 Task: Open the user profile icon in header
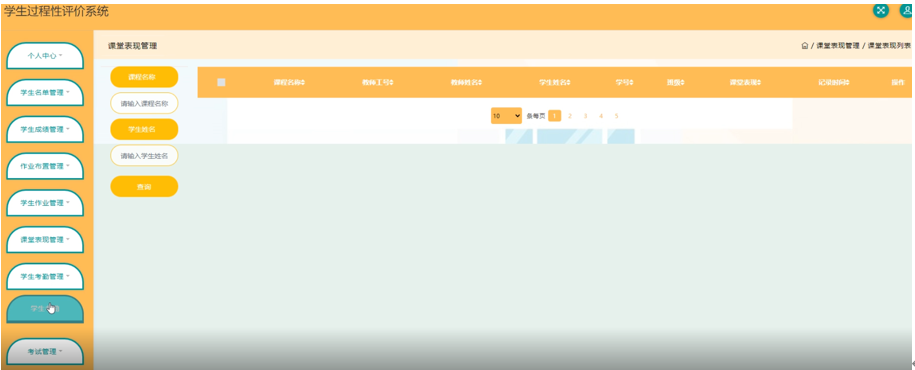907,10
